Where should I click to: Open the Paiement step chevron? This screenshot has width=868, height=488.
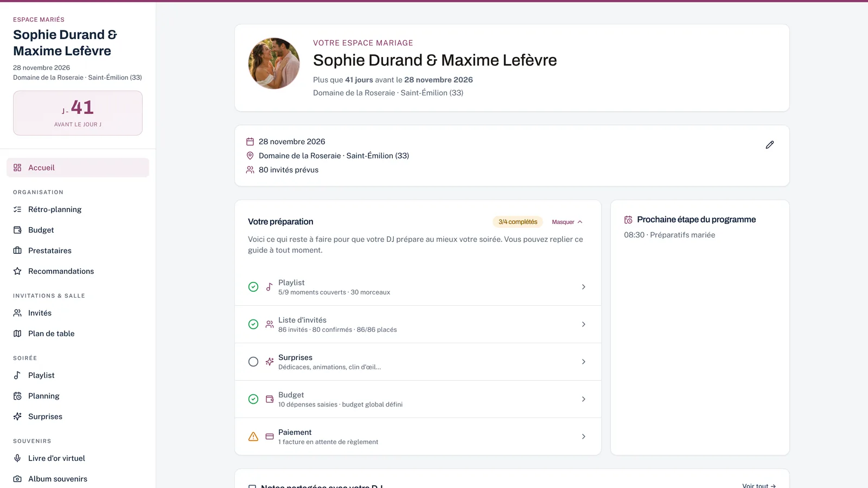click(x=584, y=436)
